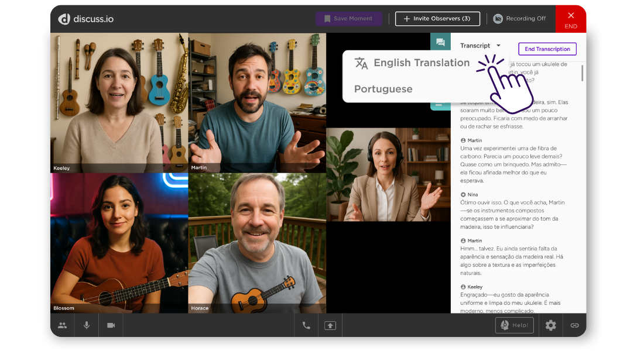This screenshot has width=644, height=351.
Task: Click the phone call icon
Action: [306, 325]
